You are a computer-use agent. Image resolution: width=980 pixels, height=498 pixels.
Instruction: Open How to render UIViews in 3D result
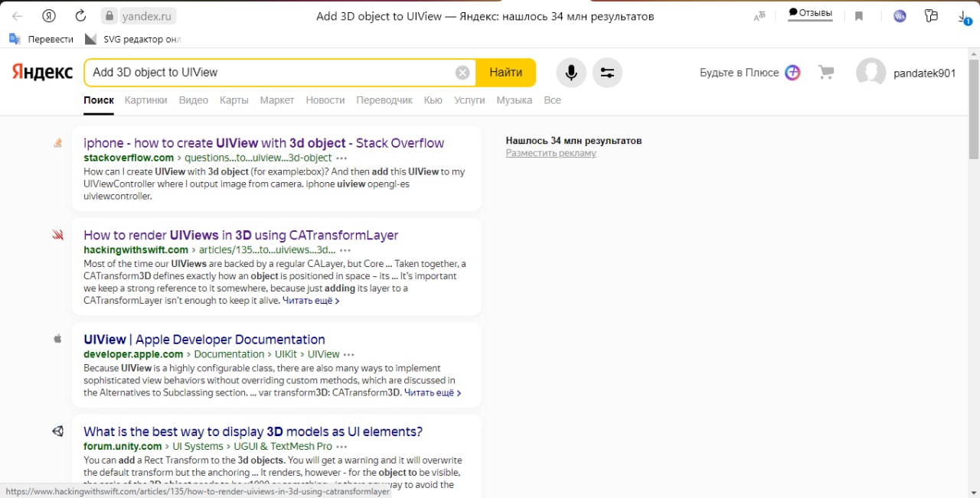[241, 236]
